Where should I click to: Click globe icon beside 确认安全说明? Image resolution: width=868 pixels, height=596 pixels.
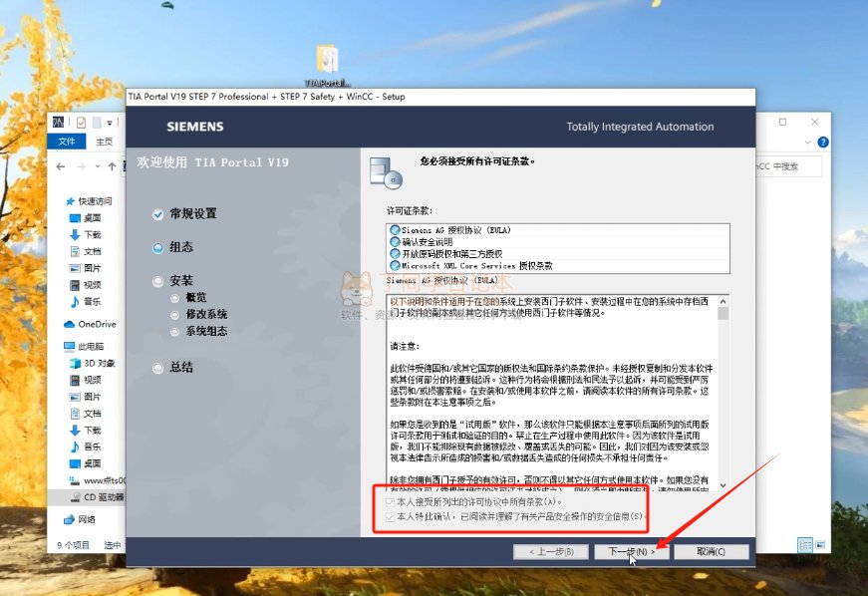pyautogui.click(x=395, y=242)
